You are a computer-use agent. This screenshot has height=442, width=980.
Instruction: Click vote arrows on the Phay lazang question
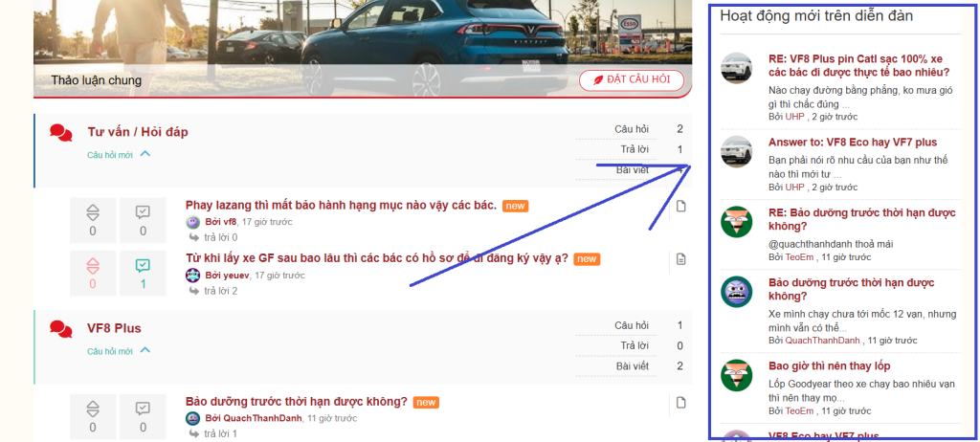[93, 212]
